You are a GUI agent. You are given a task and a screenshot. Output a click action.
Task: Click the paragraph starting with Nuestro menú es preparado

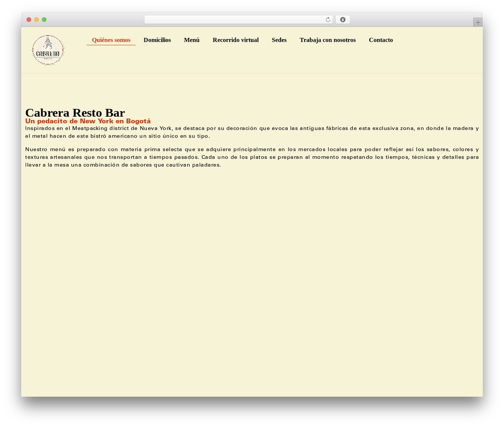click(252, 157)
